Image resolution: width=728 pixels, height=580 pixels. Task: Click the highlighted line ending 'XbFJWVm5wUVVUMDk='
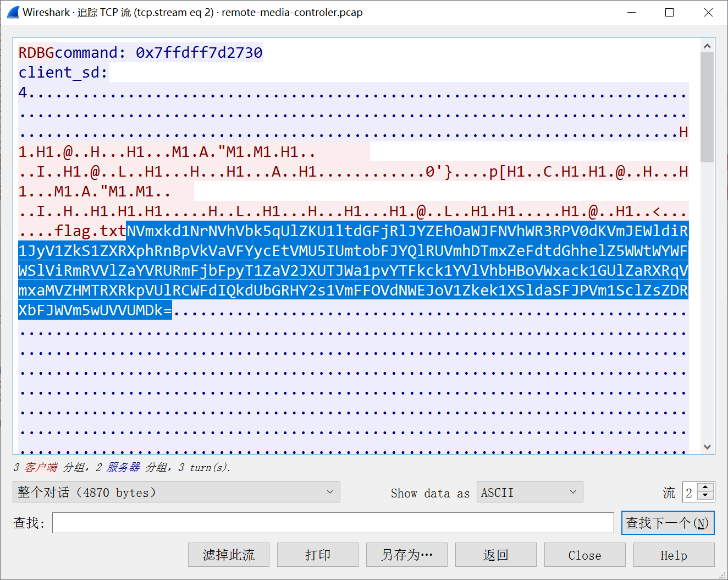pyautogui.click(x=95, y=310)
